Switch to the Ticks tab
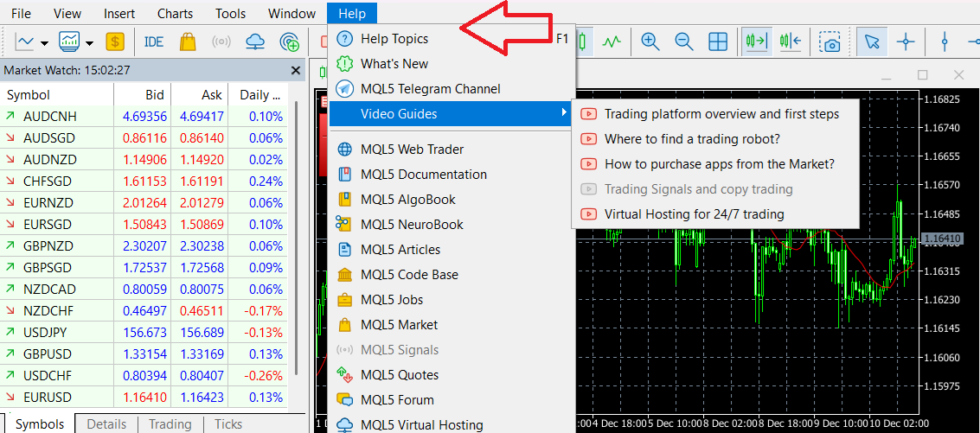Screen dimensions: 980x433 (228, 423)
